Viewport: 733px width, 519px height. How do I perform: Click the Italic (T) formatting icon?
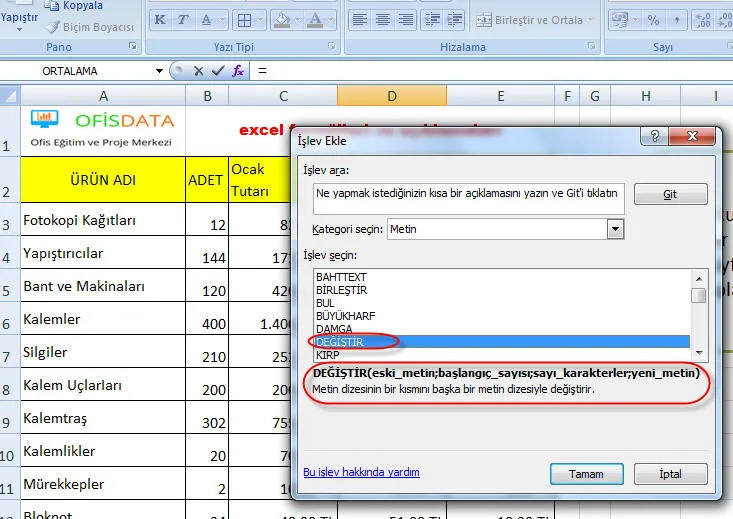pos(182,20)
